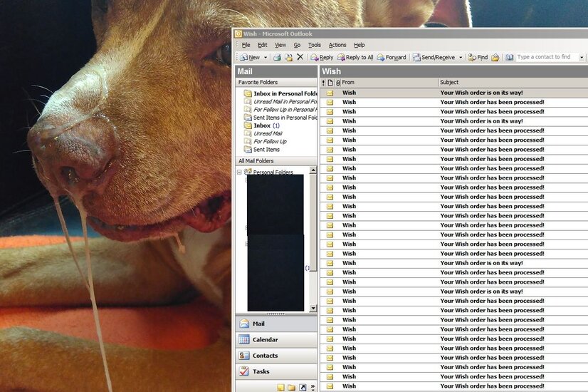
Task: Open the Edit menu
Action: [263, 45]
